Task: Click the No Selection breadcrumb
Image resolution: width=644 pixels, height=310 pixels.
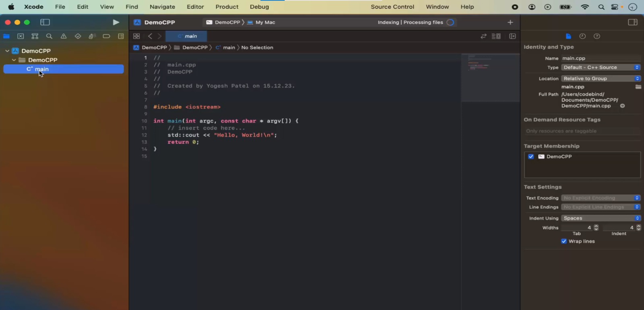Action: (x=257, y=47)
